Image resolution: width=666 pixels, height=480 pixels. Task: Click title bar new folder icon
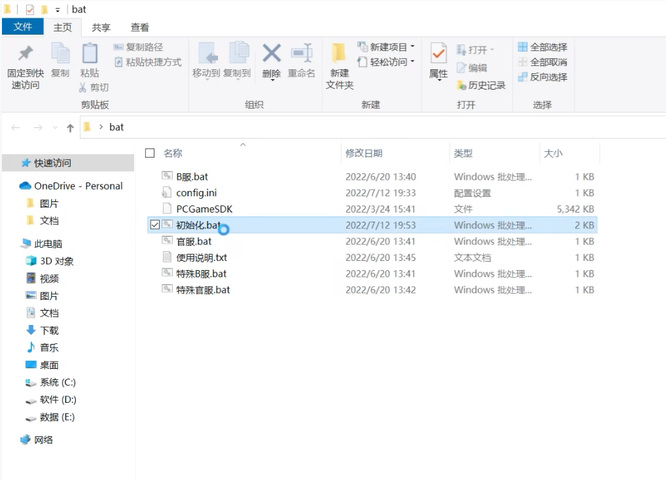point(44,9)
